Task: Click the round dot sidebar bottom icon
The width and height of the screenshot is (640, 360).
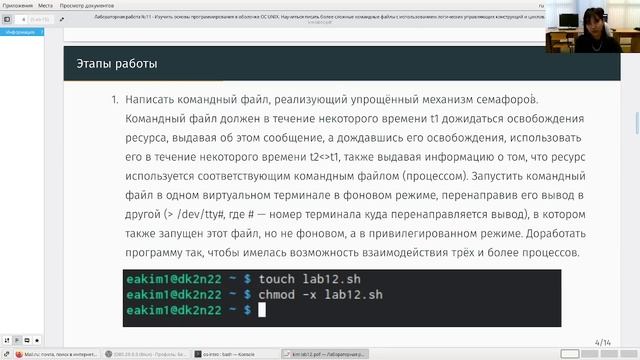Action: click(37, 340)
